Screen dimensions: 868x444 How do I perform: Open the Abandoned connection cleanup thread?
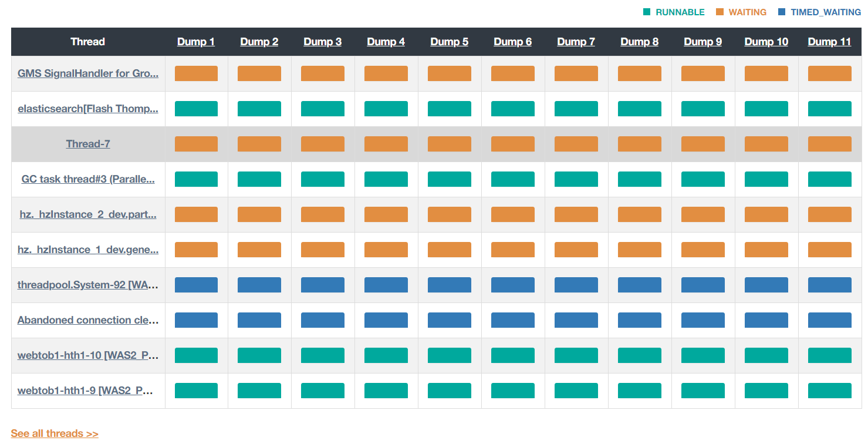[x=88, y=320]
